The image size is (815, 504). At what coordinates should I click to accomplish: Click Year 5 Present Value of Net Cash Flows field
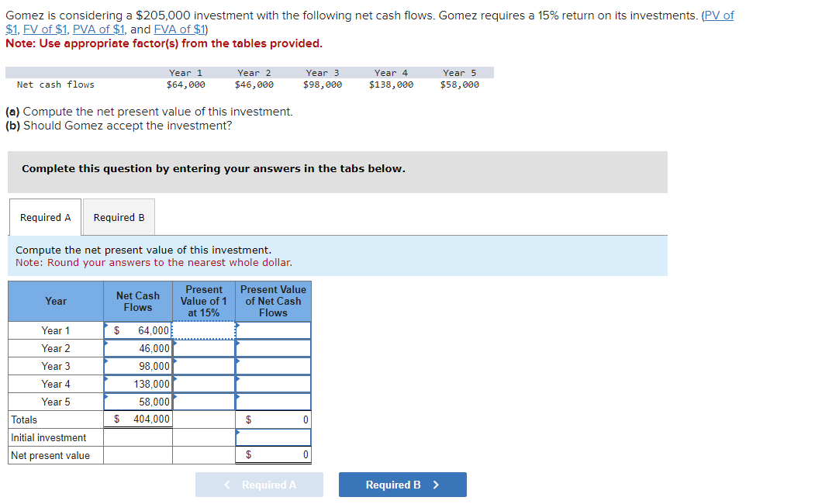coord(274,402)
